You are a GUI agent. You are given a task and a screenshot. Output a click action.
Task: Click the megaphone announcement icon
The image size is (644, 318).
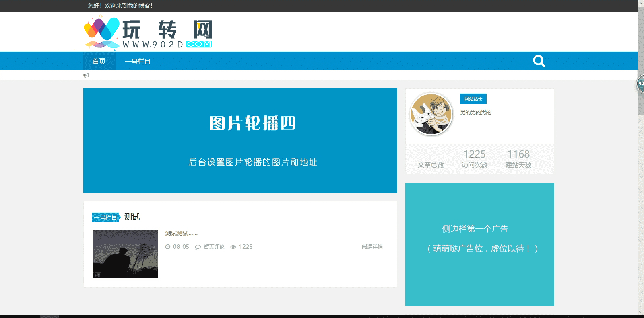(86, 75)
